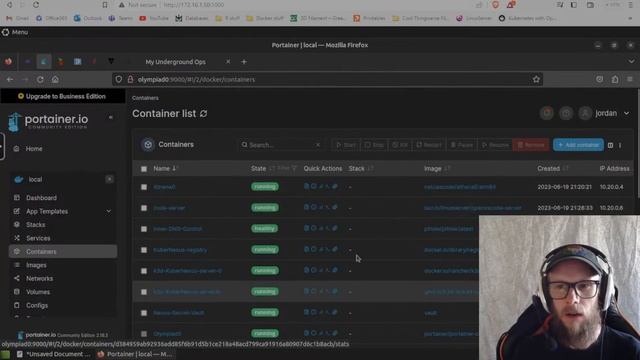This screenshot has width=640, height=360.
Task: Open the Olympiad0 container link
Action: [167, 334]
